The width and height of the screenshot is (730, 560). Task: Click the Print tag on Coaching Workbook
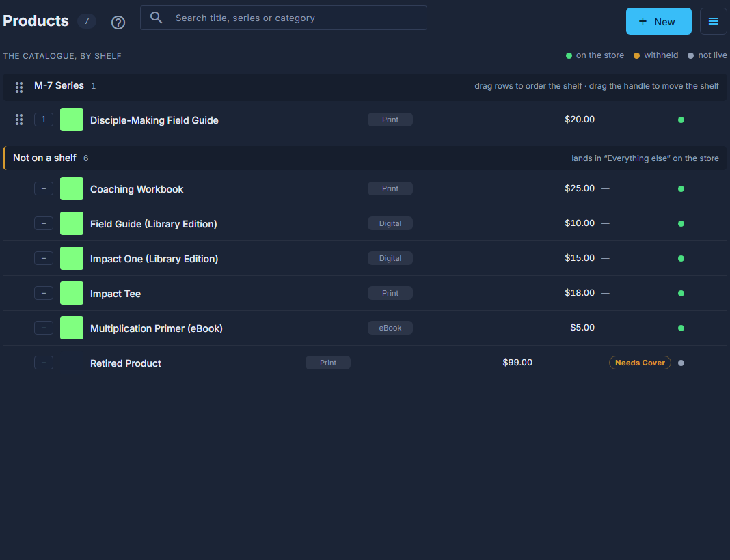point(390,188)
